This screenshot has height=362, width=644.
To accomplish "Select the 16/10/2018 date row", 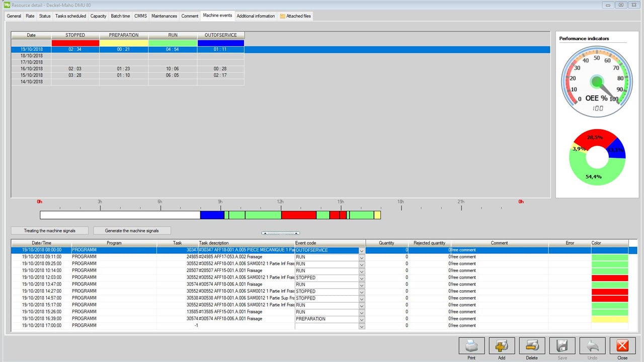I will click(31, 69).
